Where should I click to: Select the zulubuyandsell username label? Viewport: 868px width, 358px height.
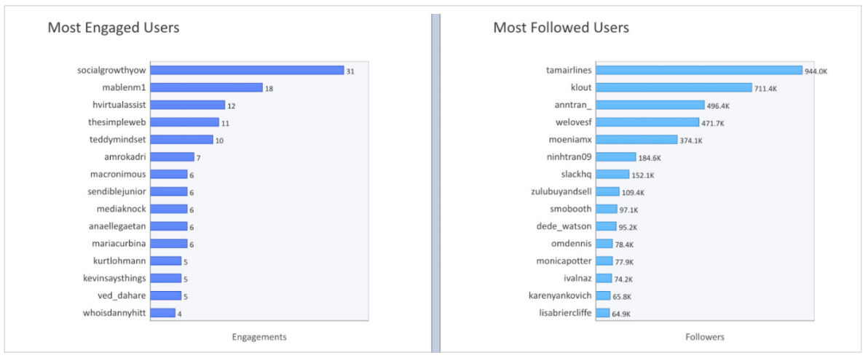tap(561, 191)
